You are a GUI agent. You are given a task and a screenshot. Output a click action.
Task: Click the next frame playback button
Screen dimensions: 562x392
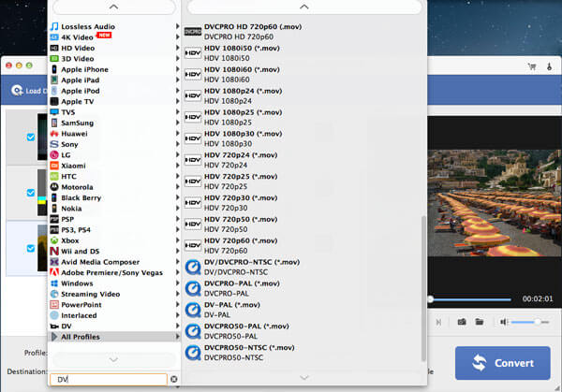(438, 322)
